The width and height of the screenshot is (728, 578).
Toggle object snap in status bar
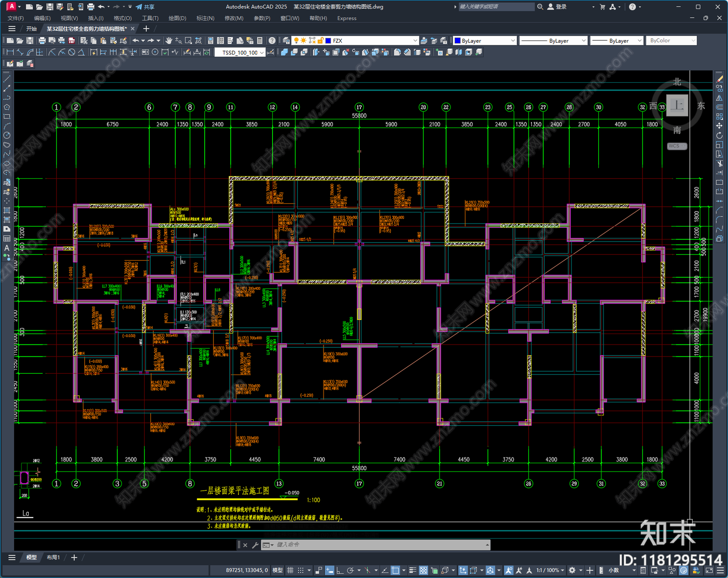point(395,570)
